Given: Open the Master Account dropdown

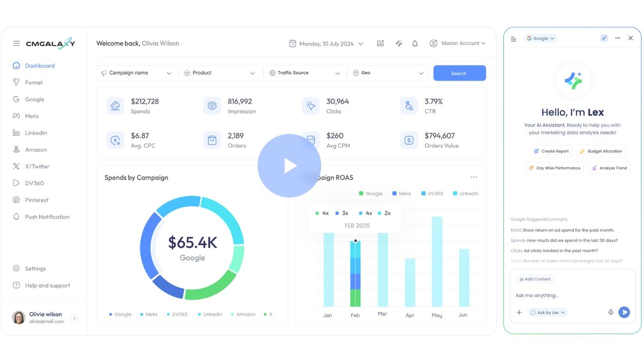Looking at the screenshot, I should point(457,43).
